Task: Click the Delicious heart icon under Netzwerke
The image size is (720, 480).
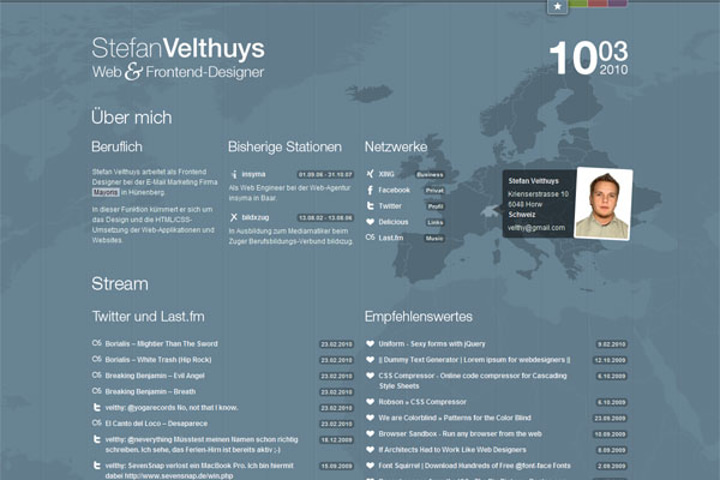Action: (370, 222)
